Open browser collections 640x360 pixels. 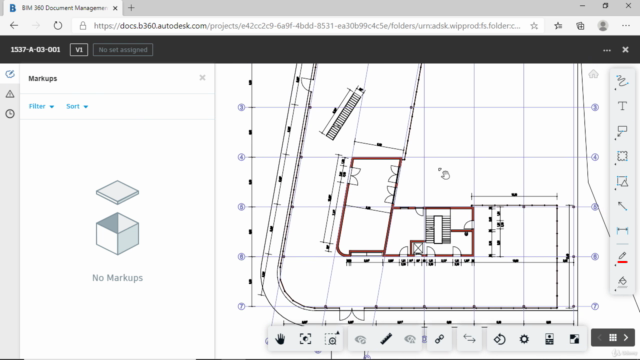tap(580, 26)
